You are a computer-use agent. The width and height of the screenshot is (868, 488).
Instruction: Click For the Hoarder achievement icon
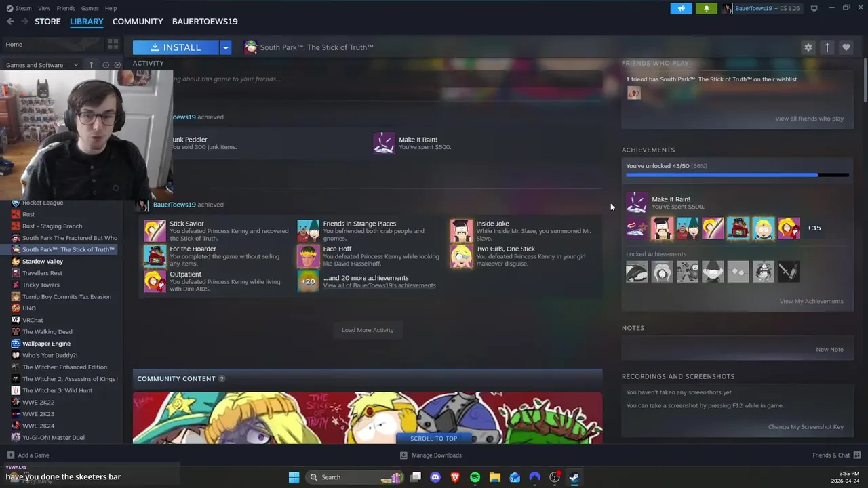155,256
